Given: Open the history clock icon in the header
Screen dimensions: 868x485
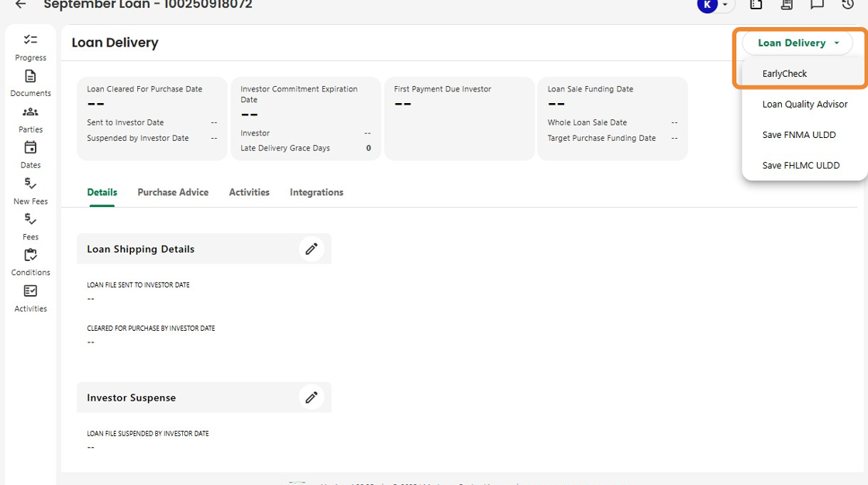Looking at the screenshot, I should pyautogui.click(x=847, y=5).
